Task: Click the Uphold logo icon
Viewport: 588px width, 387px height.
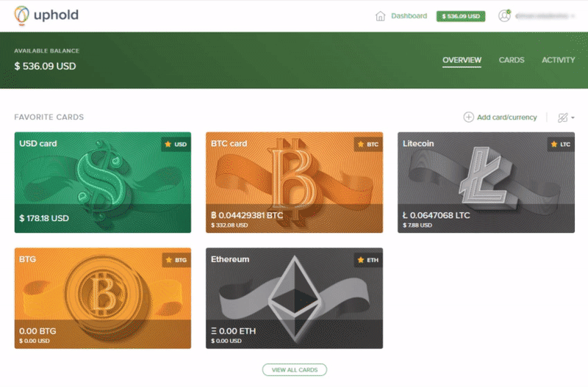Action: (21, 15)
